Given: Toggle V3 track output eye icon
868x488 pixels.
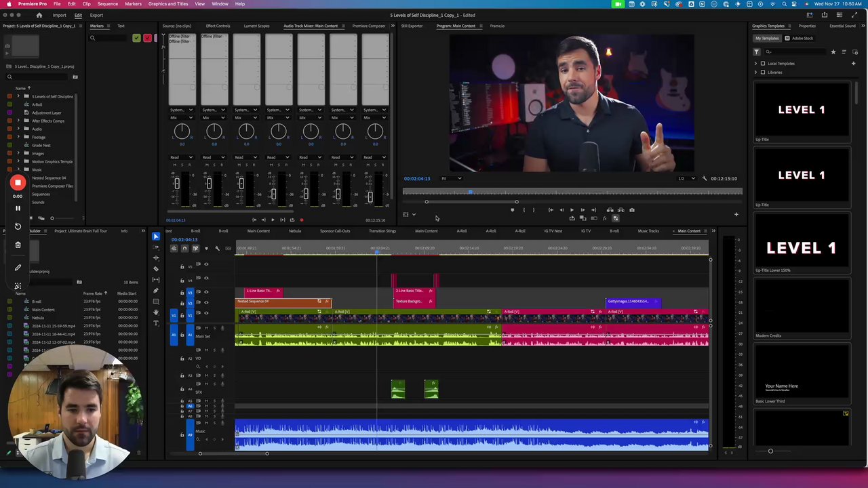Looking at the screenshot, I should coord(206,291).
